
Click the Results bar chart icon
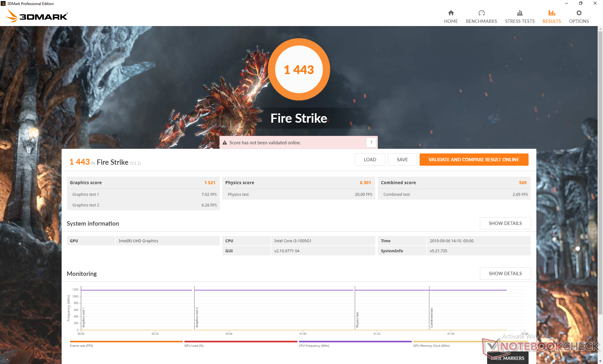click(x=551, y=13)
